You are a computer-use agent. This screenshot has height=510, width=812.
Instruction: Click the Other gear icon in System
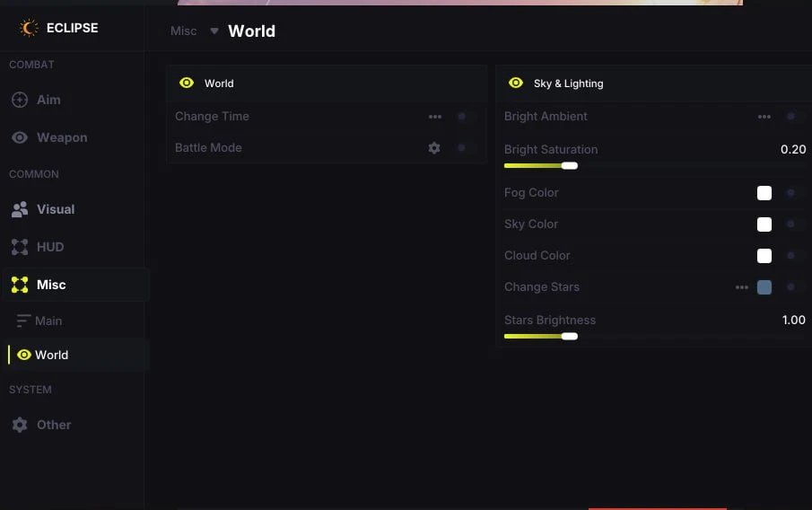tap(20, 425)
